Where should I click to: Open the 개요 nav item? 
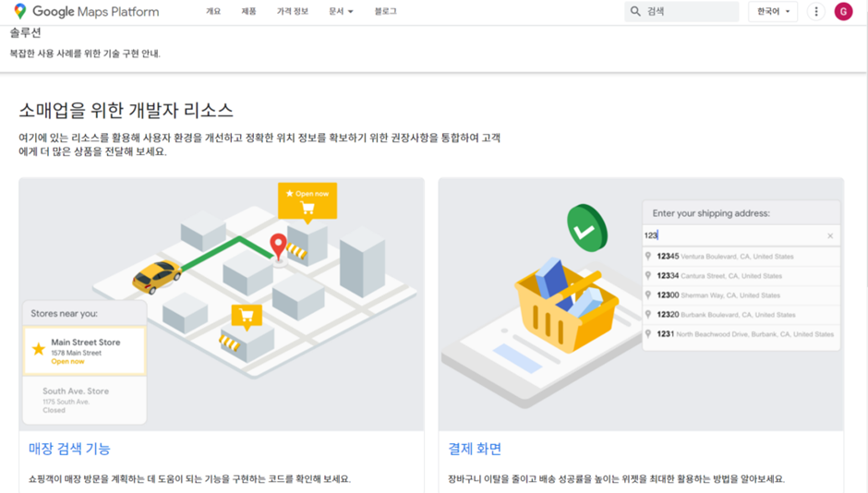coord(213,11)
